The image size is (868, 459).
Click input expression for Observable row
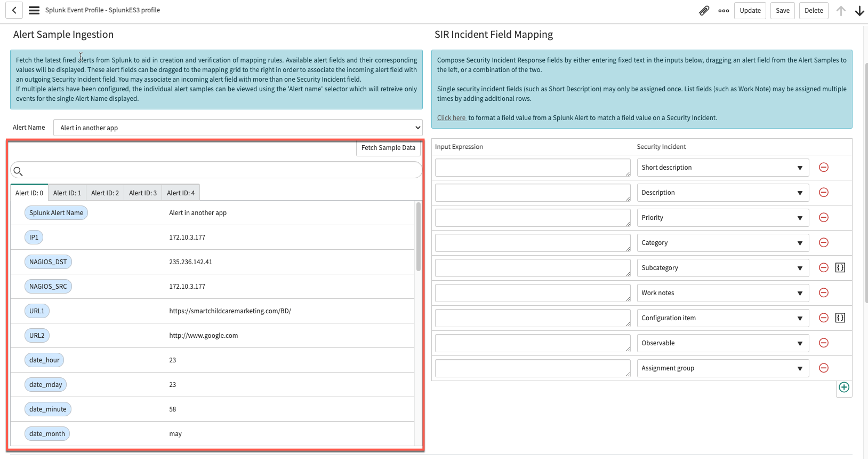click(x=533, y=343)
